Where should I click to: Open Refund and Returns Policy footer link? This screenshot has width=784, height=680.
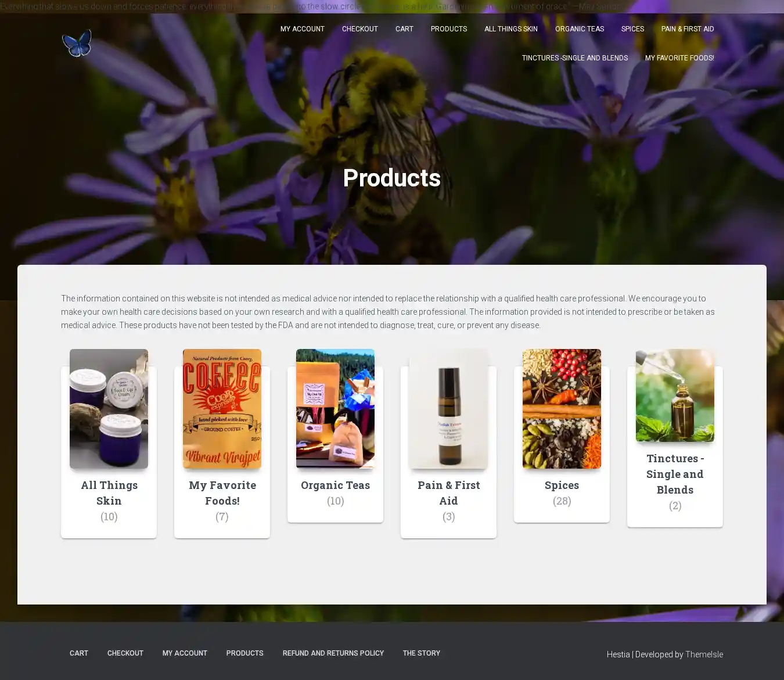333,653
